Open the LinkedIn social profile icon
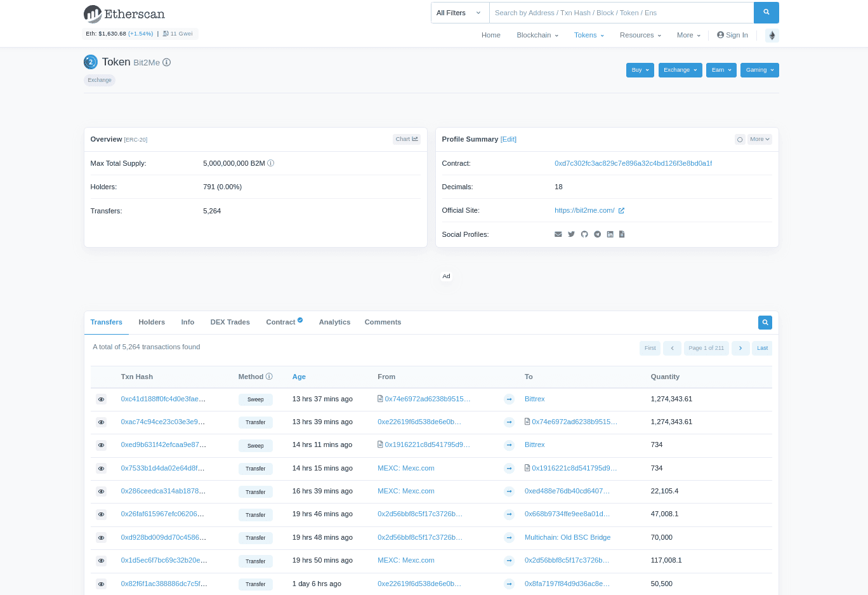Screen dimensions: 868x595 coord(610,234)
